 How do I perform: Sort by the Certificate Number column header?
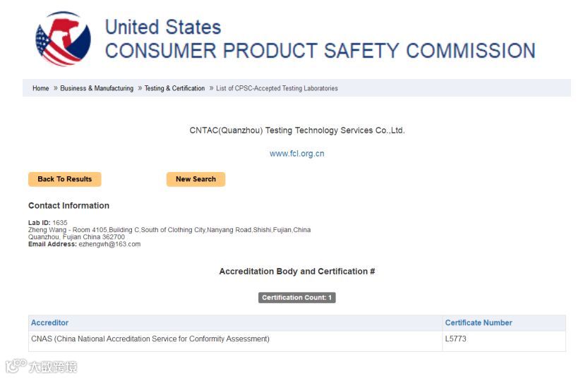(x=479, y=323)
